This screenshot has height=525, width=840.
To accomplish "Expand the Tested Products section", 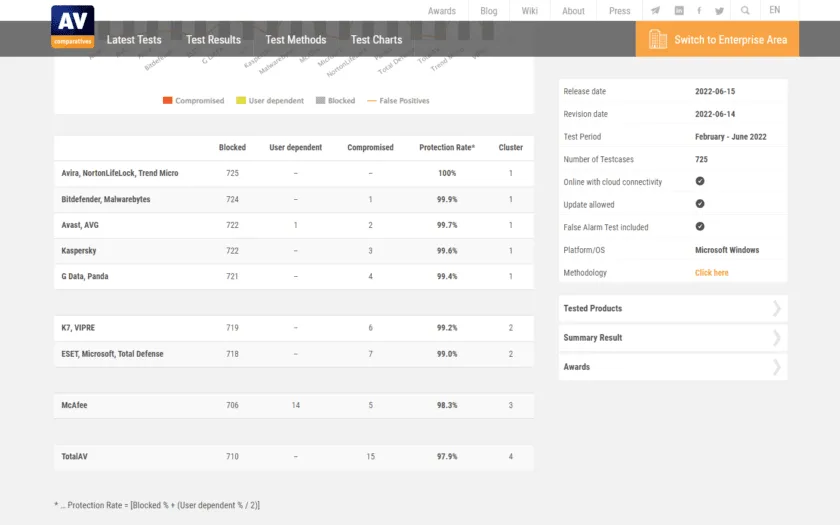I will 673,309.
